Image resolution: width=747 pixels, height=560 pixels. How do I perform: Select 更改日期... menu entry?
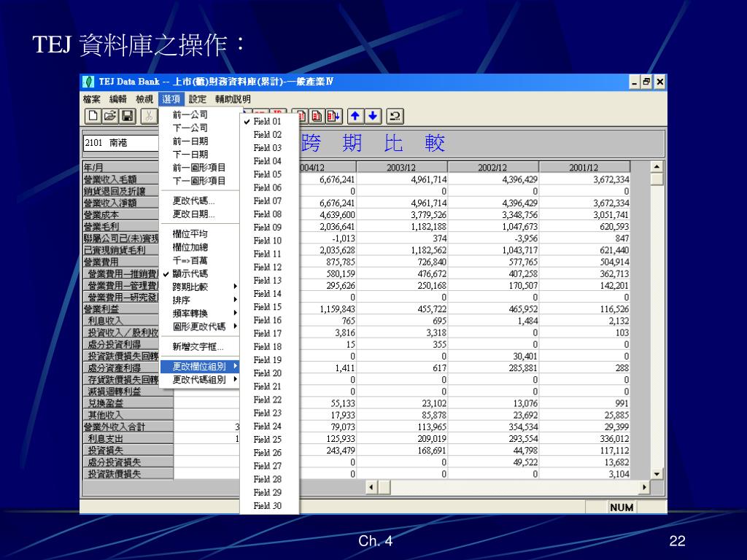coord(199,214)
